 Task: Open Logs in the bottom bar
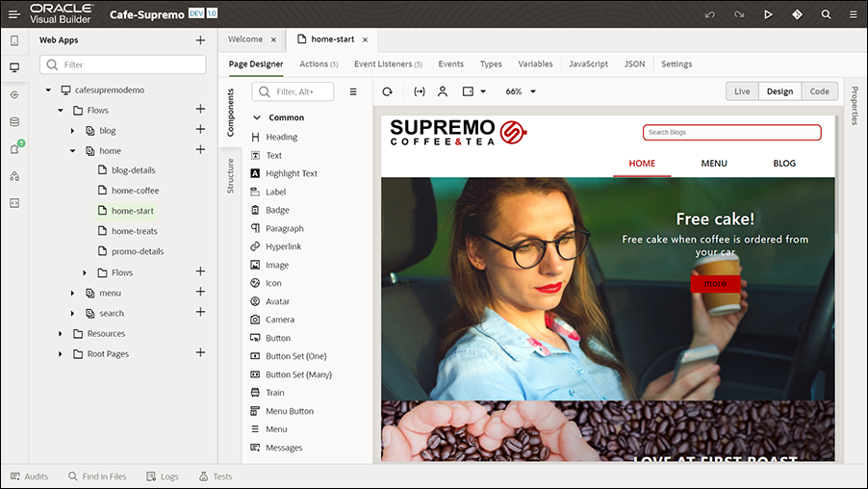(x=163, y=476)
